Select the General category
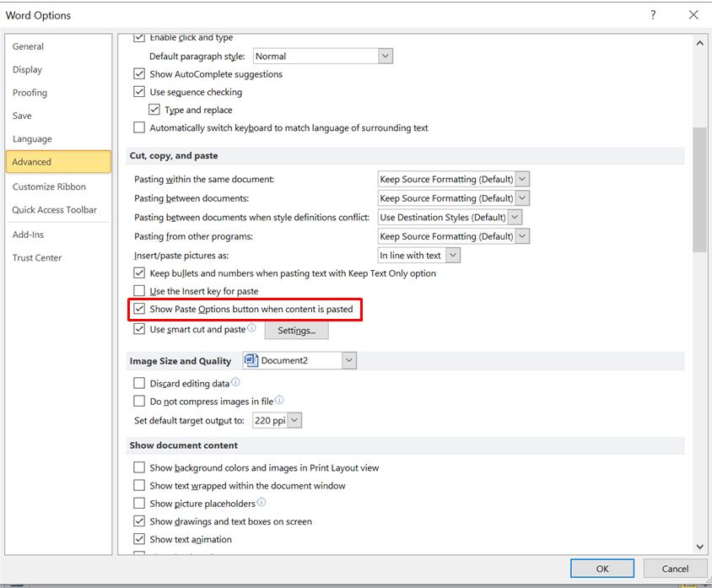The height and width of the screenshot is (588, 712). coord(58,46)
